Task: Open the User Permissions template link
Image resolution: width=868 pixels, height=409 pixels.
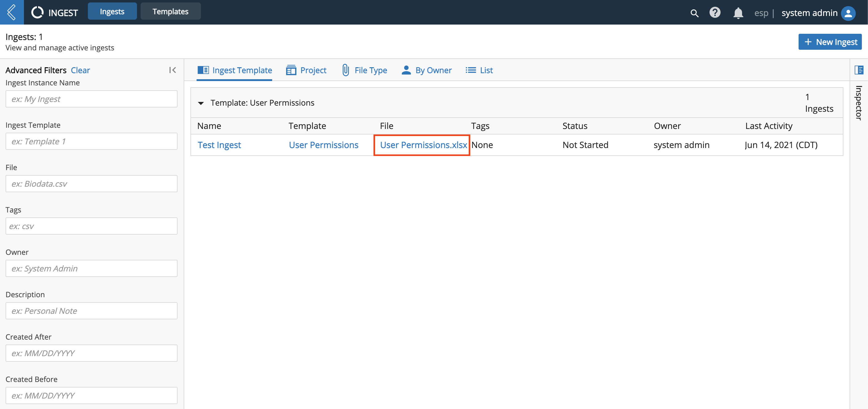Action: click(x=323, y=145)
